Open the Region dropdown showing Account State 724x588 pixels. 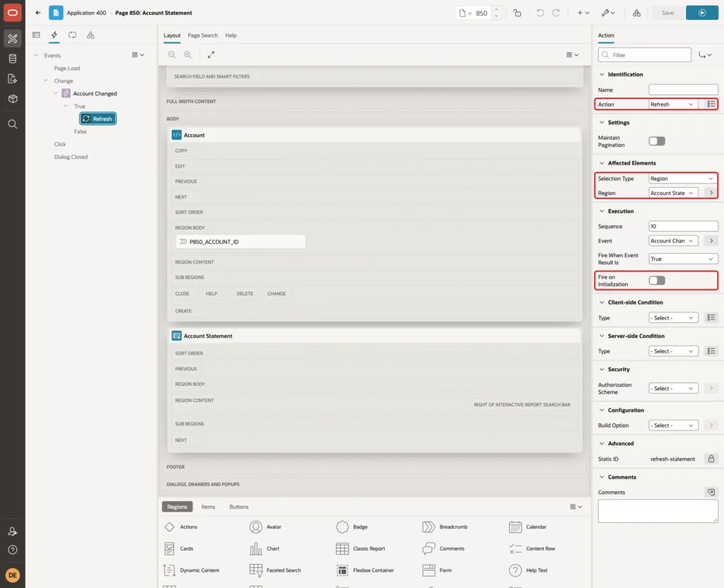[673, 193]
